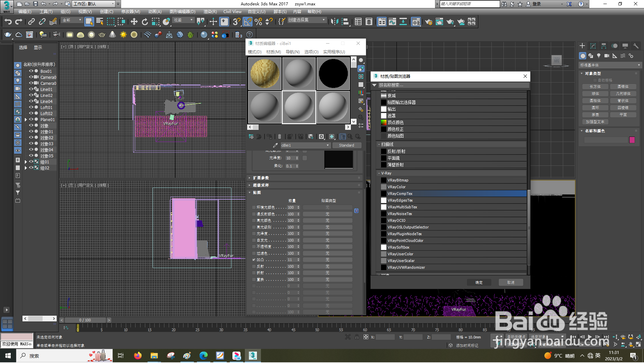Click the teapot primitive icon
644x363 pixels.
tap(102, 35)
